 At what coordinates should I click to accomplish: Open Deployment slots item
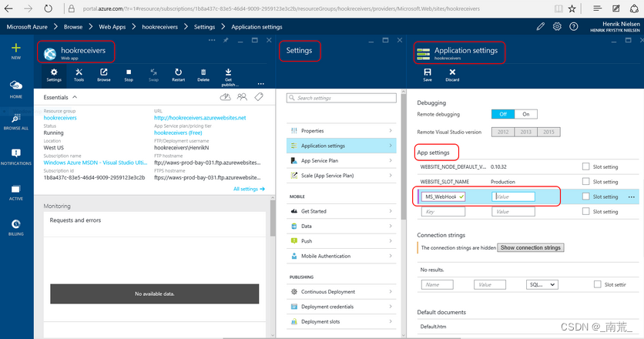[x=341, y=321]
